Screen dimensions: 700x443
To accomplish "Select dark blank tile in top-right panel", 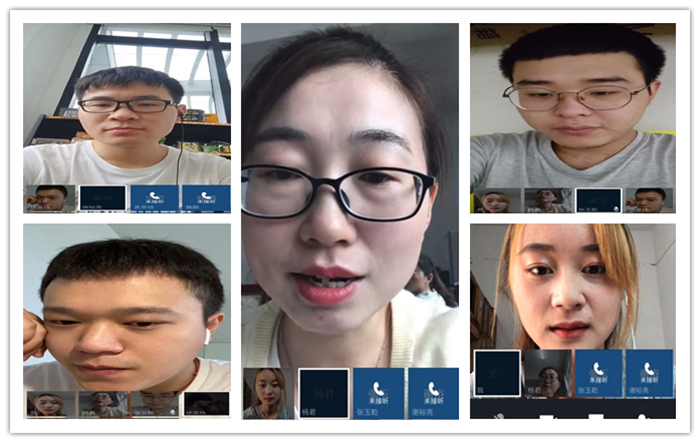I will [x=598, y=200].
